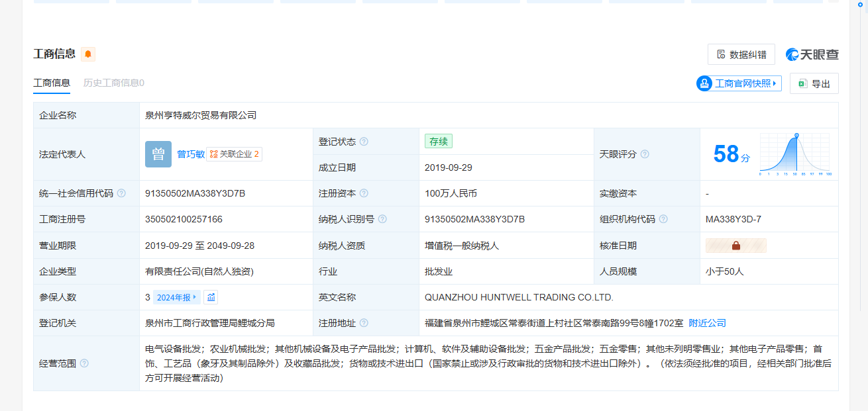Click the orange bell notification icon

click(x=88, y=54)
